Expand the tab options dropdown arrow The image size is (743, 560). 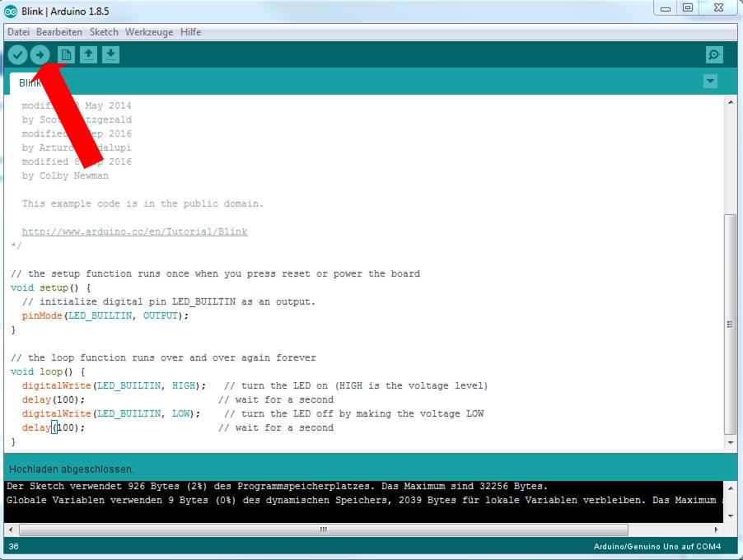point(710,82)
